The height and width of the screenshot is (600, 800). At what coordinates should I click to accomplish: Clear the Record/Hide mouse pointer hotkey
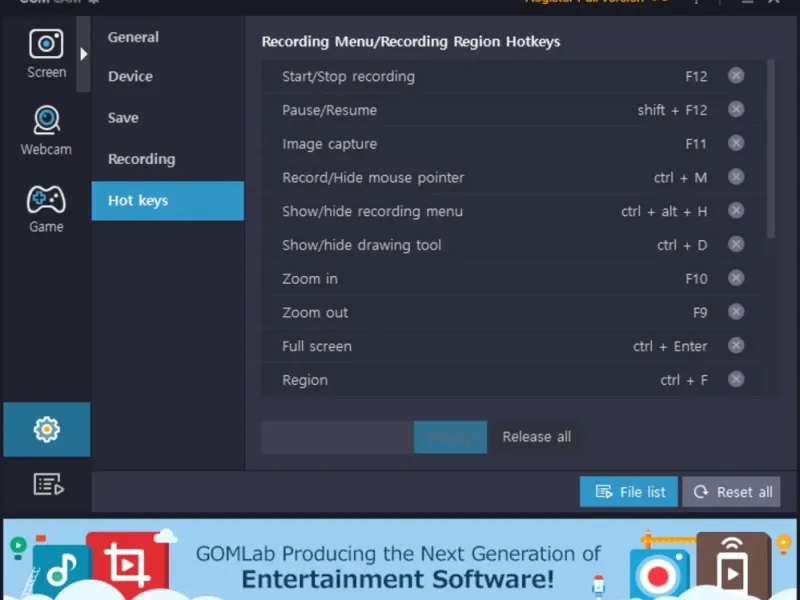[x=736, y=177]
